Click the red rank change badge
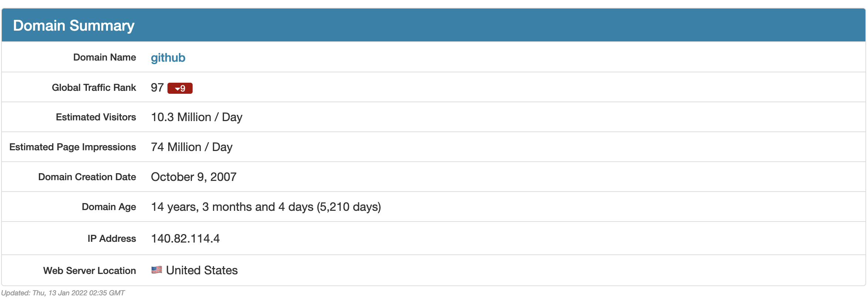The width and height of the screenshot is (868, 302). [180, 88]
